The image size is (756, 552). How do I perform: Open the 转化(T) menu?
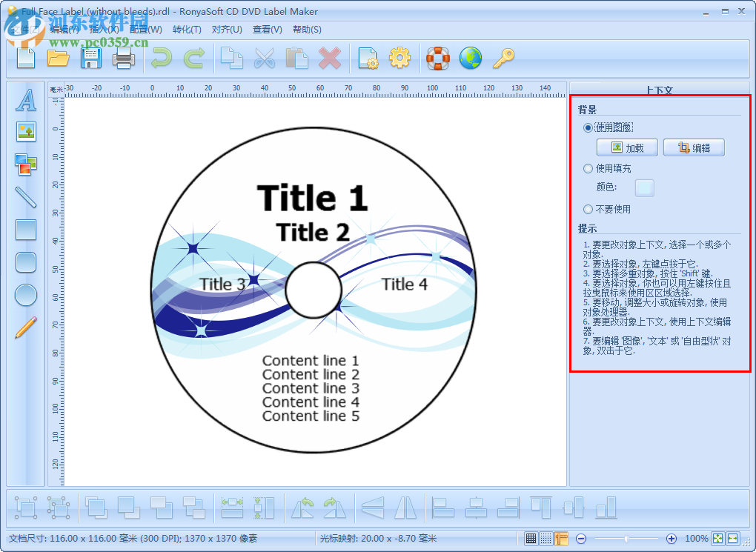tap(188, 30)
